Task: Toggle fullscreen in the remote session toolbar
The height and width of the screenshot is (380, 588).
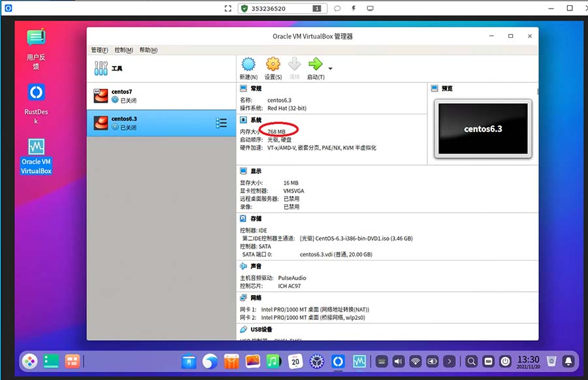Action: [228, 8]
